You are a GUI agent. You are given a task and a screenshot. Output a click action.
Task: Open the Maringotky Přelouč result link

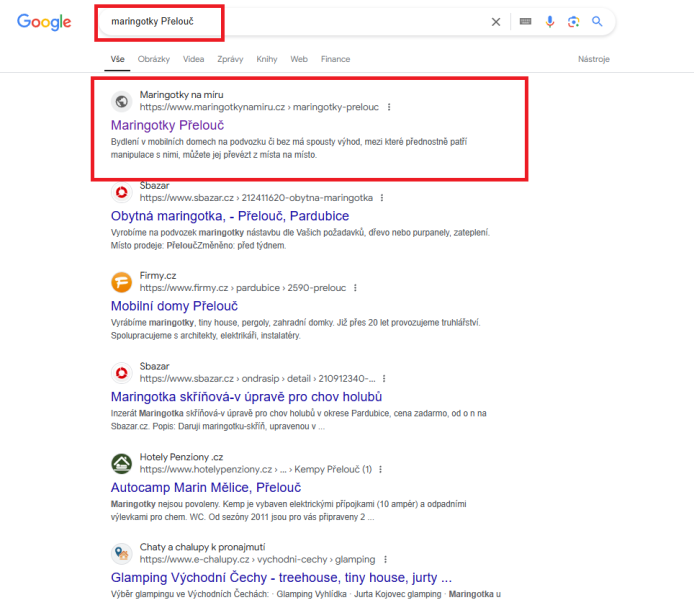tap(167, 125)
